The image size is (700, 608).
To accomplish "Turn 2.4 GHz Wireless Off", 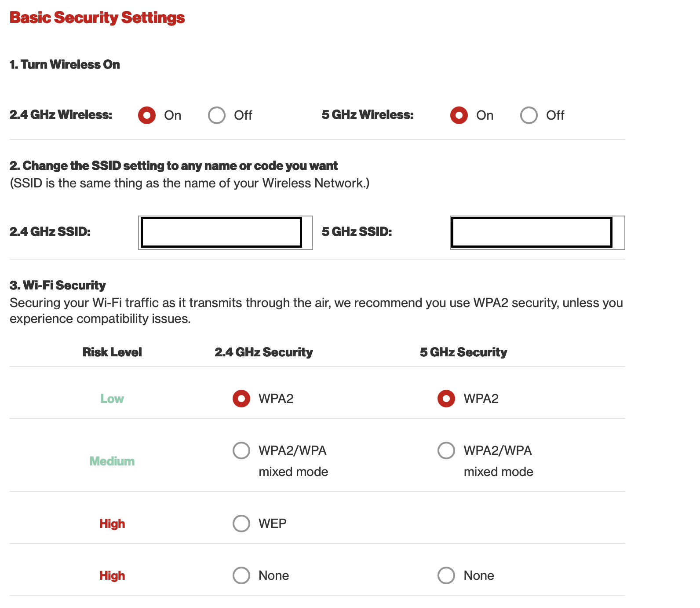I will [217, 115].
